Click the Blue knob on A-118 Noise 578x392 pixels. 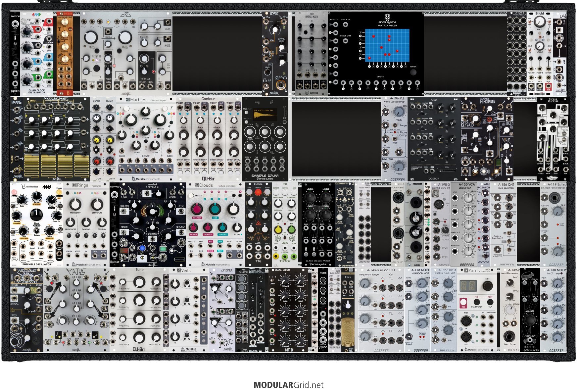[x=421, y=283]
